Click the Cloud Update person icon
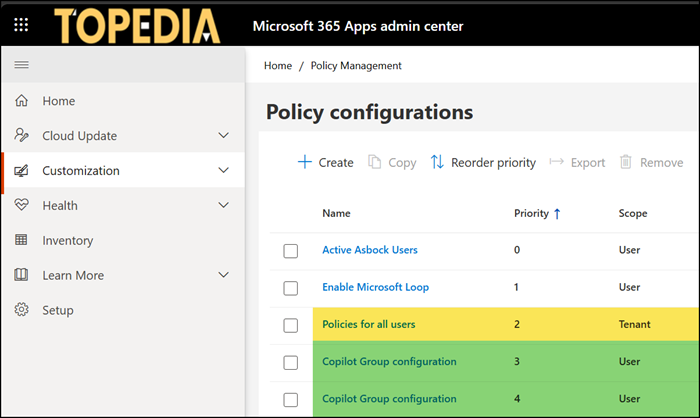 coord(21,135)
